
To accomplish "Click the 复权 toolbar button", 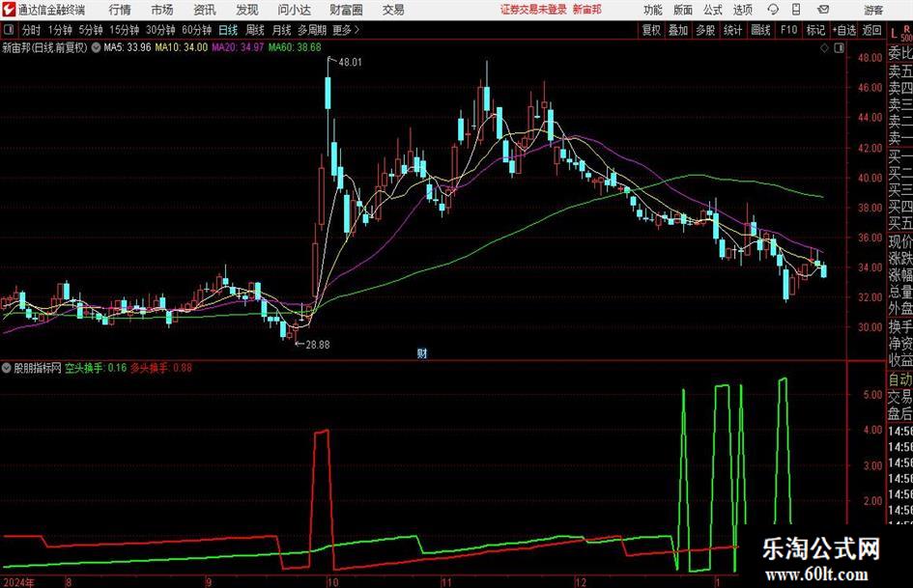I will (651, 30).
